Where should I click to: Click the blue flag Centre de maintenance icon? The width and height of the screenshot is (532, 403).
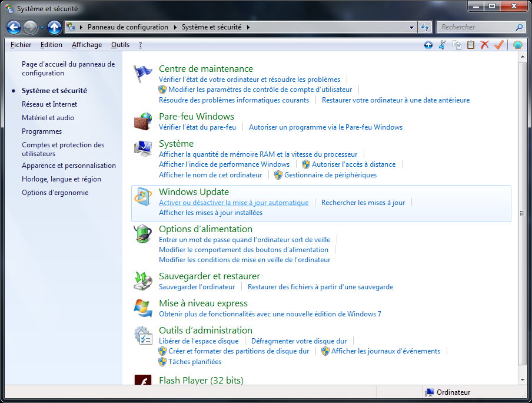pyautogui.click(x=142, y=74)
